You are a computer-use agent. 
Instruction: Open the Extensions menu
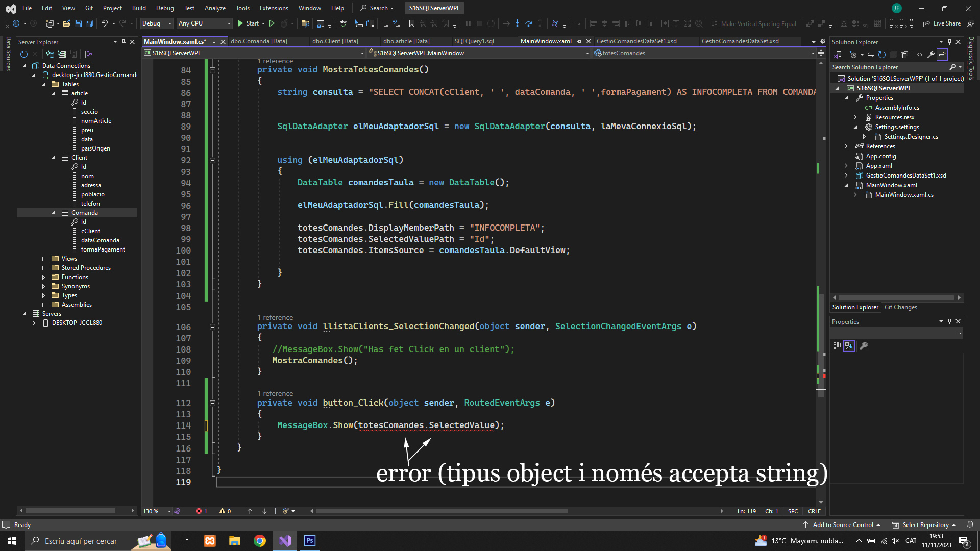pyautogui.click(x=274, y=8)
